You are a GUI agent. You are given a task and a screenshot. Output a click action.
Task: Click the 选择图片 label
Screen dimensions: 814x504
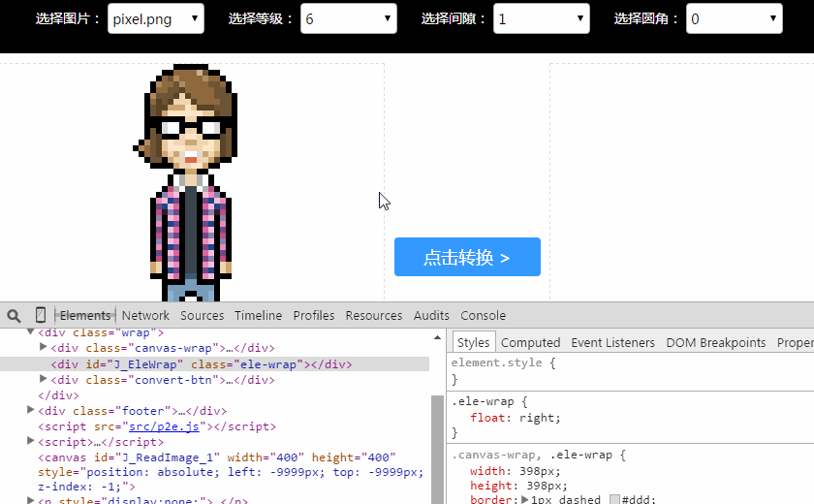pos(69,19)
